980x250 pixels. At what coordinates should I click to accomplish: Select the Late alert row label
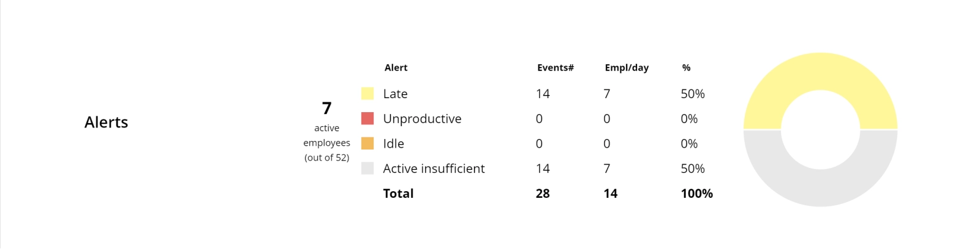(395, 94)
